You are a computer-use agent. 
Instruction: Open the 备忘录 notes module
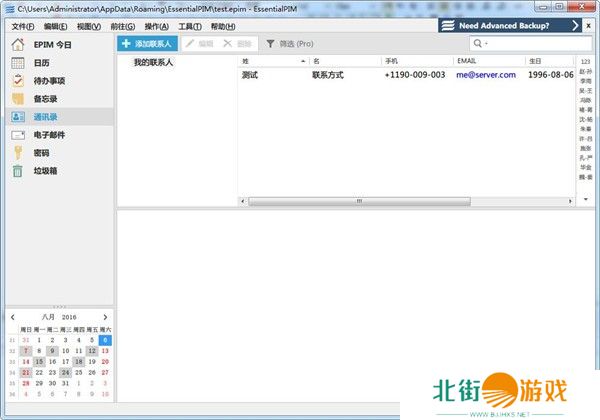(x=44, y=99)
